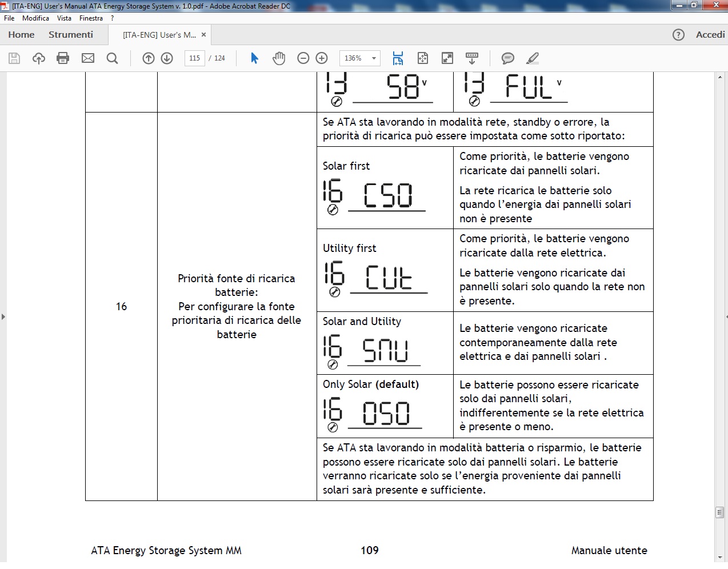Go to previous page arrow
This screenshot has width=728, height=569.
149,58
